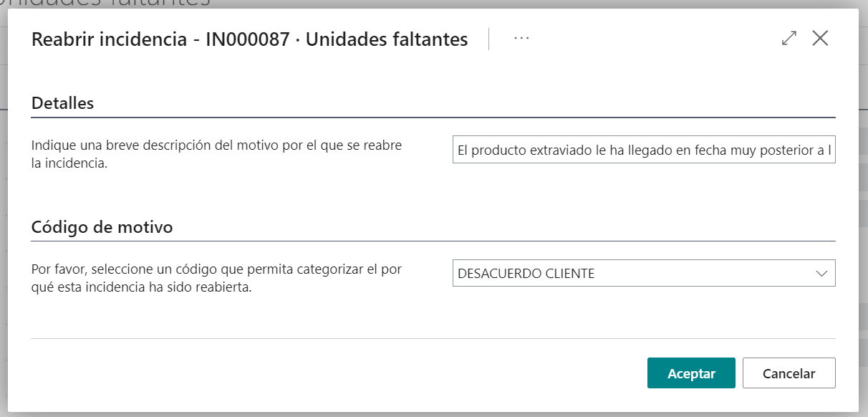Screen dimensions: 868x417
Task: Click incident number IN000087 in title
Action: [x=249, y=39]
